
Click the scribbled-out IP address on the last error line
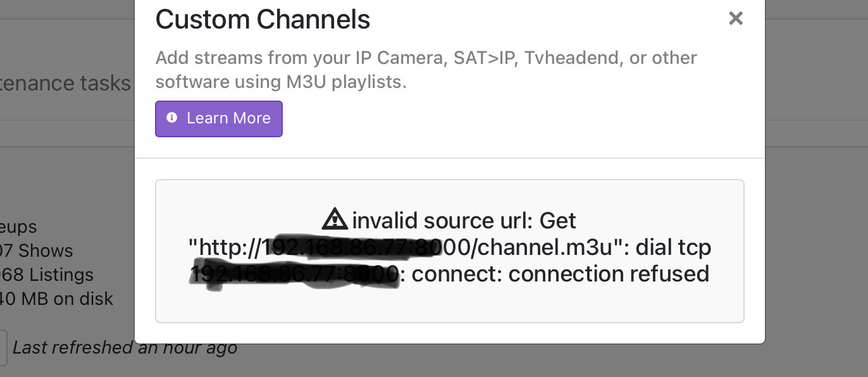295,275
